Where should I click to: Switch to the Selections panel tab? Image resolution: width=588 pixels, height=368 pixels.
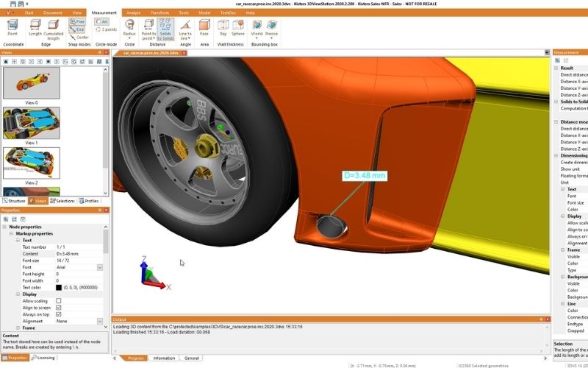62,201
